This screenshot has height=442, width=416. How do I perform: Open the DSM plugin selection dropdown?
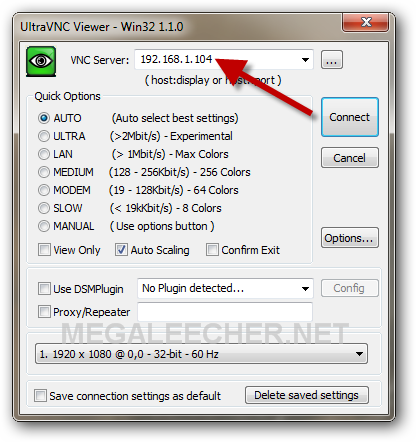pos(305,288)
